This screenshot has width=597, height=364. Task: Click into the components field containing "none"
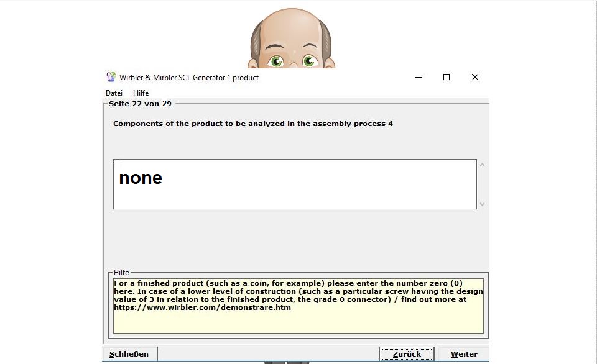294,184
